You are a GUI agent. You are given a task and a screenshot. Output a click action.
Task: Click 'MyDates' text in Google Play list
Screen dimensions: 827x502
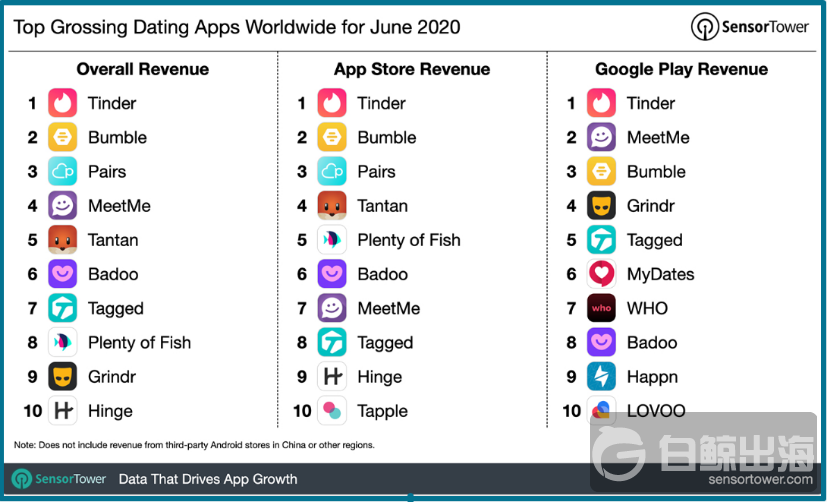(x=660, y=275)
